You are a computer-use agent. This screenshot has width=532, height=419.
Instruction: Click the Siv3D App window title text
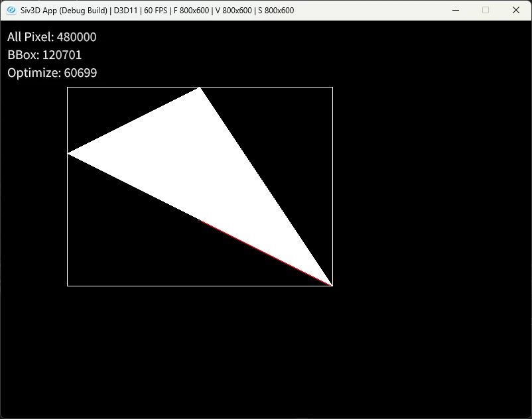point(157,11)
